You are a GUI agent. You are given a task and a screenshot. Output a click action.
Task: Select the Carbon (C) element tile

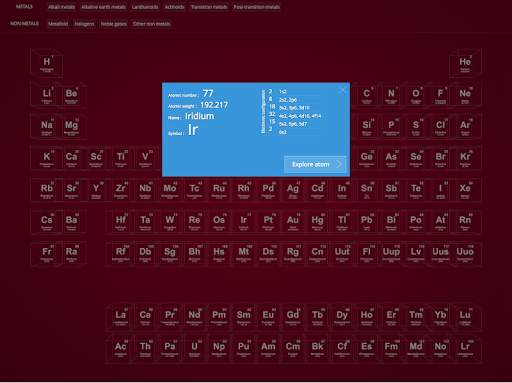[367, 95]
